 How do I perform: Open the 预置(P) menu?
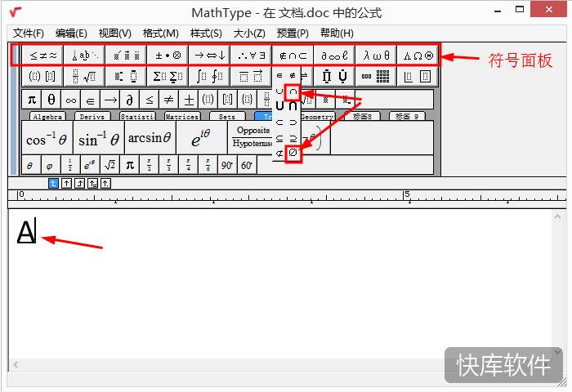293,33
